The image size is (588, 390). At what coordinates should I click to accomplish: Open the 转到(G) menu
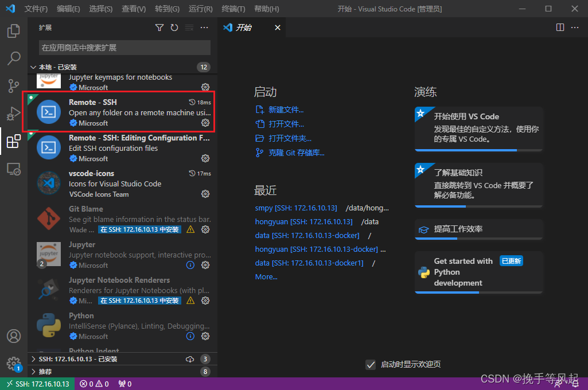[168, 9]
